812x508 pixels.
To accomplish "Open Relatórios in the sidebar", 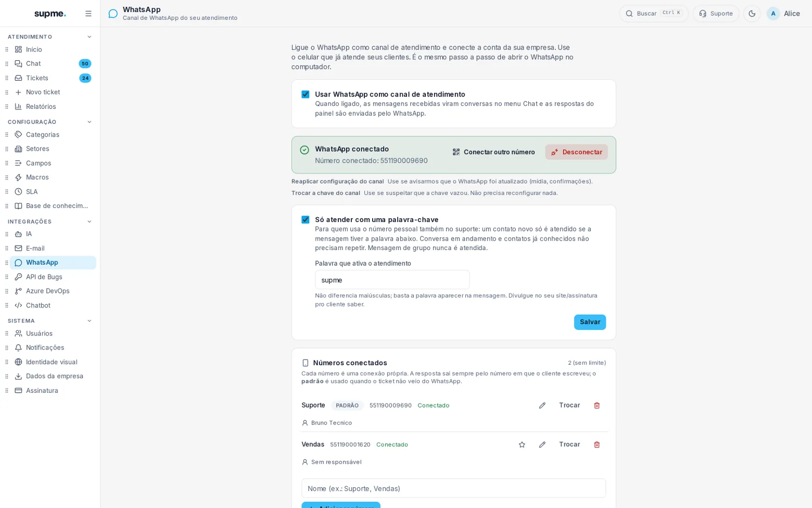I will click(53, 106).
